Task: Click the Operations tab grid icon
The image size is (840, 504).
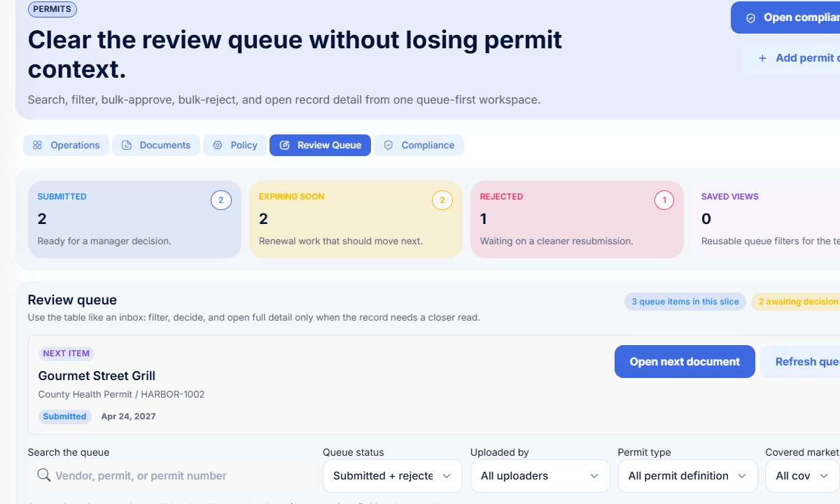Action: (x=37, y=146)
